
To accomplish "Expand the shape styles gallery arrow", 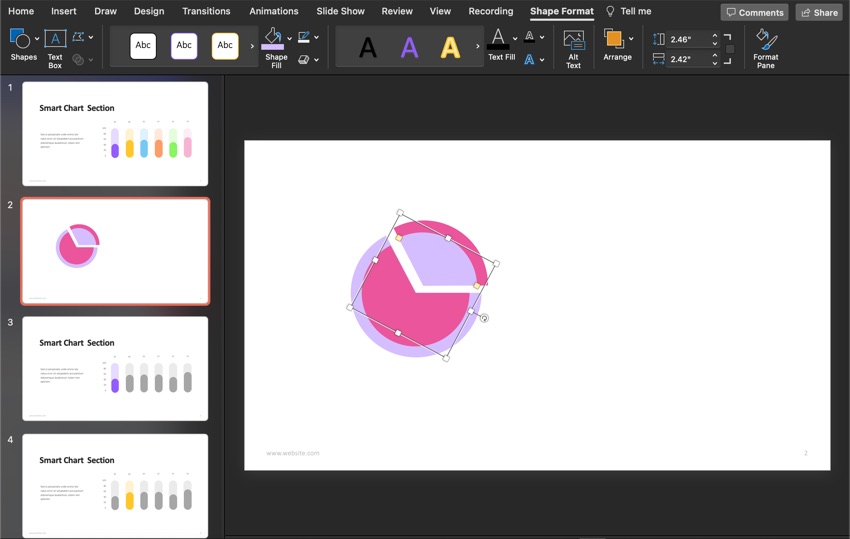I will tap(252, 46).
